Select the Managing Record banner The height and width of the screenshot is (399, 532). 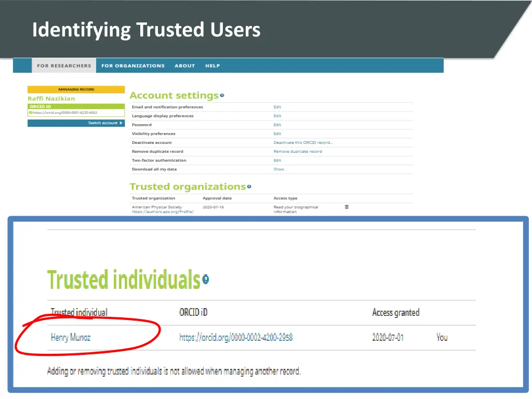click(x=76, y=89)
